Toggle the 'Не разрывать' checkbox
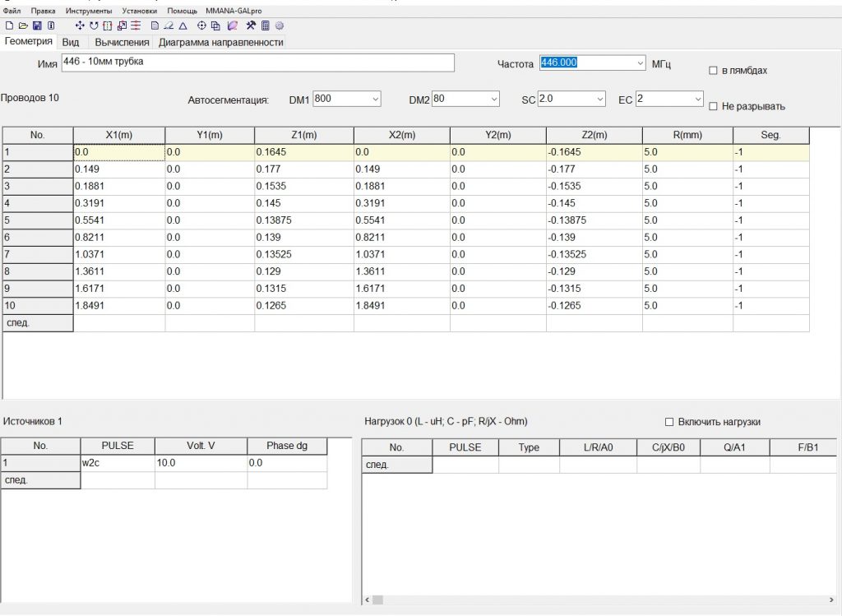 pyautogui.click(x=713, y=106)
